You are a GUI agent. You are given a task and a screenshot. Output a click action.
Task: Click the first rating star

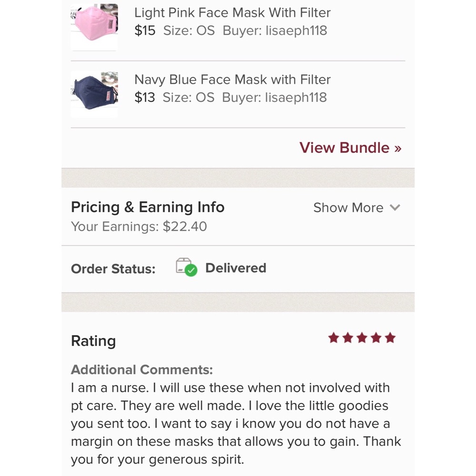[x=333, y=338]
